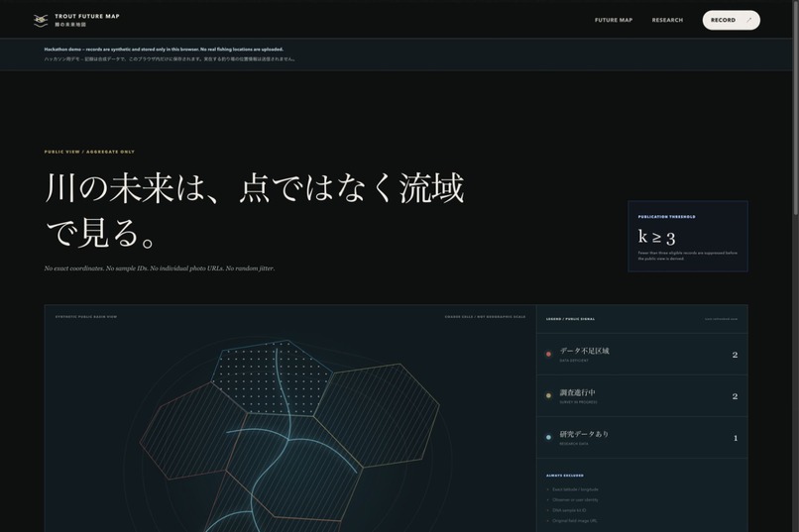Click 'DNA sample kit ID' list item

coord(569,510)
